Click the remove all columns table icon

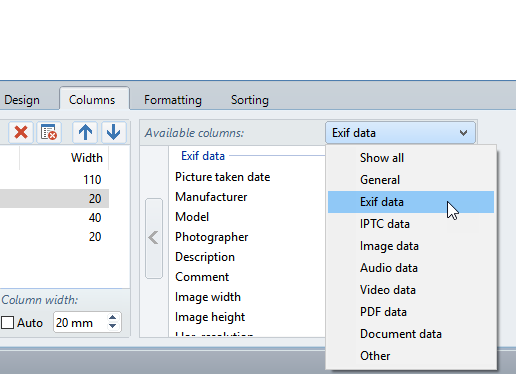point(49,132)
